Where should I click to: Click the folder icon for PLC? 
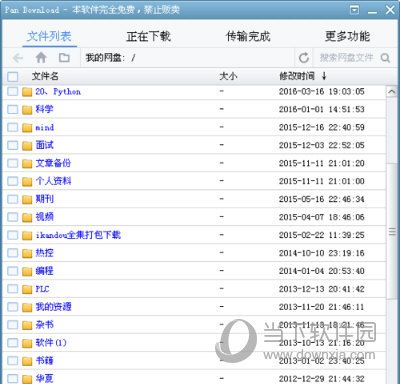tap(27, 290)
